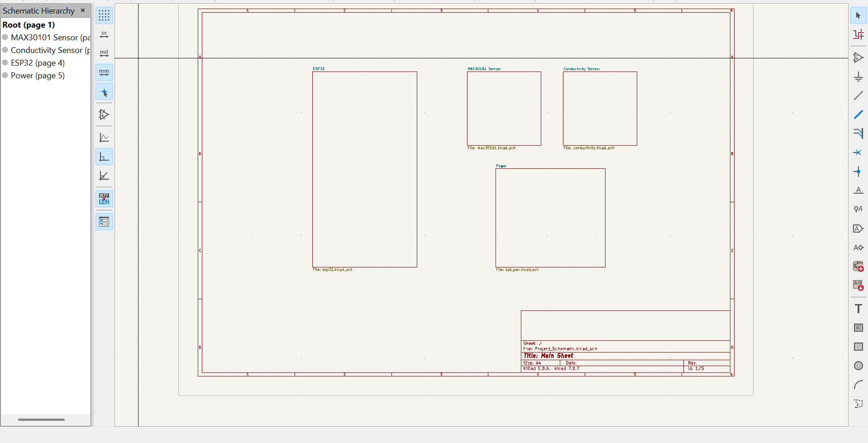The width and height of the screenshot is (868, 443).
Task: Pick the Add Power Symbol tool
Action: pyautogui.click(x=858, y=77)
